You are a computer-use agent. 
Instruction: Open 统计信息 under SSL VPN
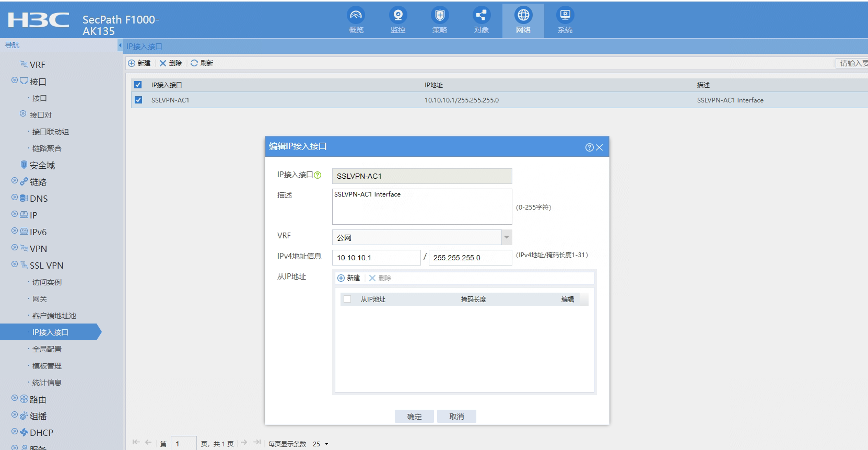click(47, 383)
